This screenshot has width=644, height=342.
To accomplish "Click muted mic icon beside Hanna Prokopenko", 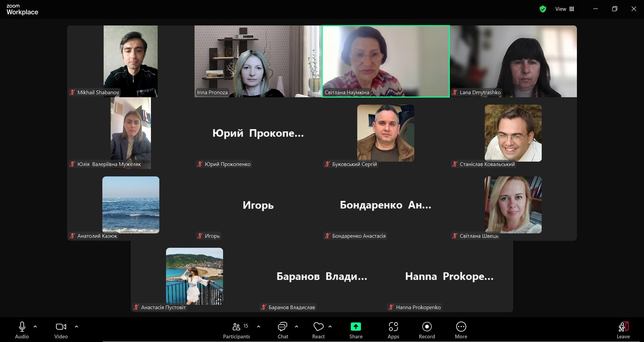I will pyautogui.click(x=391, y=307).
